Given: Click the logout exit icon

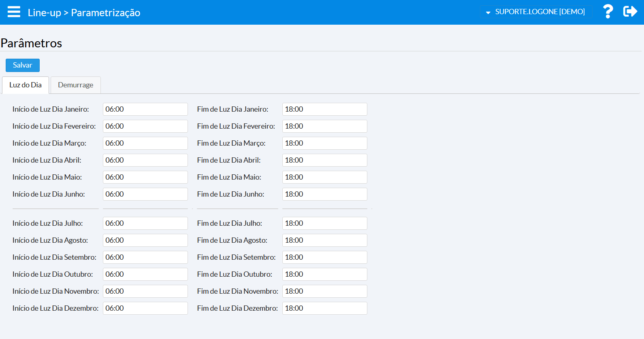Looking at the screenshot, I should pyautogui.click(x=630, y=12).
